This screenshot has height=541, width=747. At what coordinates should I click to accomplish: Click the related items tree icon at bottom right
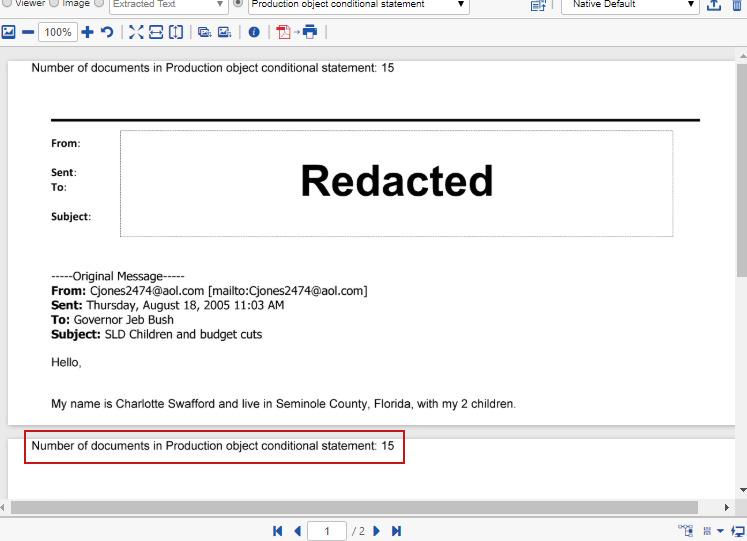click(686, 531)
